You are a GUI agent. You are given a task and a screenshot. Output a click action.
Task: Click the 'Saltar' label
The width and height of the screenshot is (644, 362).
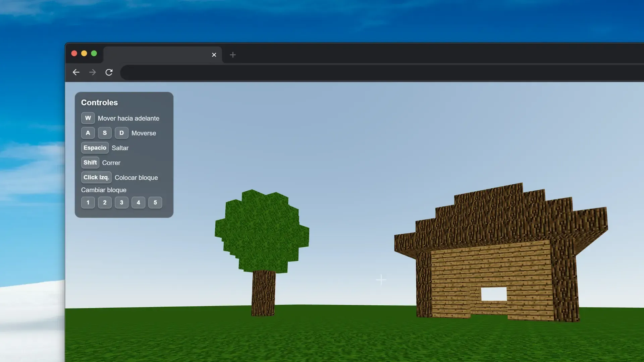tap(120, 148)
